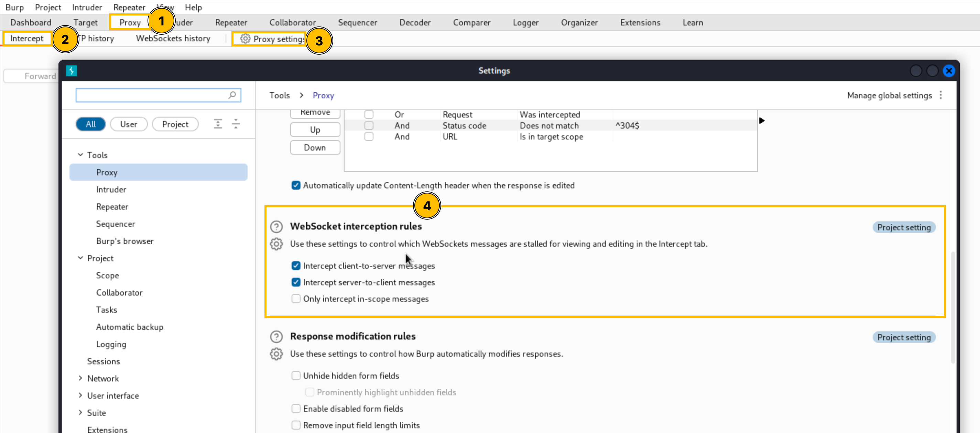The width and height of the screenshot is (980, 433).
Task: Click the Burp logo icon in Settings title bar
Action: (x=72, y=71)
